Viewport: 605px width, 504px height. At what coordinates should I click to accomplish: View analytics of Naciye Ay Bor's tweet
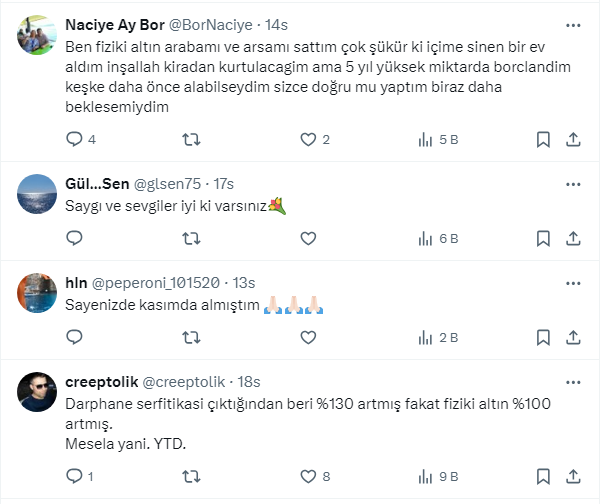point(424,140)
